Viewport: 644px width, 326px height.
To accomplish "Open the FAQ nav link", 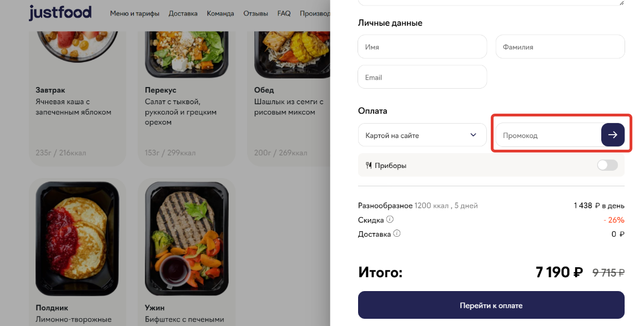I will pos(284,13).
